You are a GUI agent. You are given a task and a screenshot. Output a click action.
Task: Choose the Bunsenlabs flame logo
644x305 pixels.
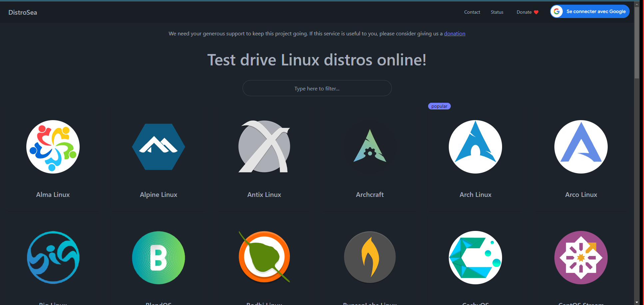pyautogui.click(x=370, y=257)
